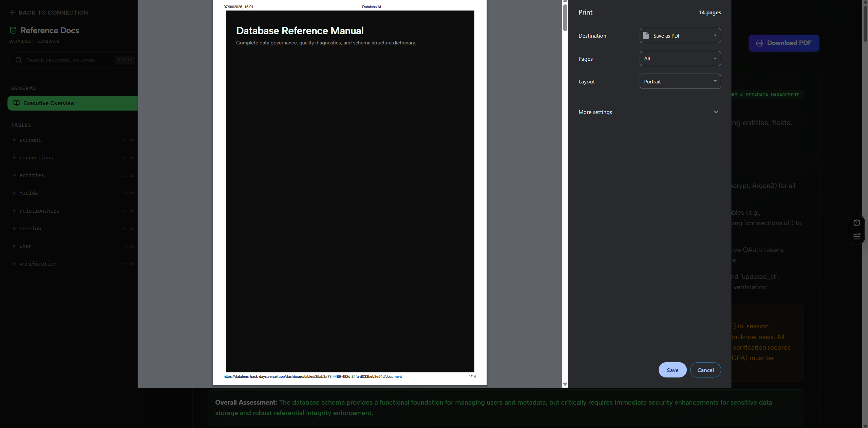Click the Save button in print dialog
The height and width of the screenshot is (428, 868).
pyautogui.click(x=672, y=370)
